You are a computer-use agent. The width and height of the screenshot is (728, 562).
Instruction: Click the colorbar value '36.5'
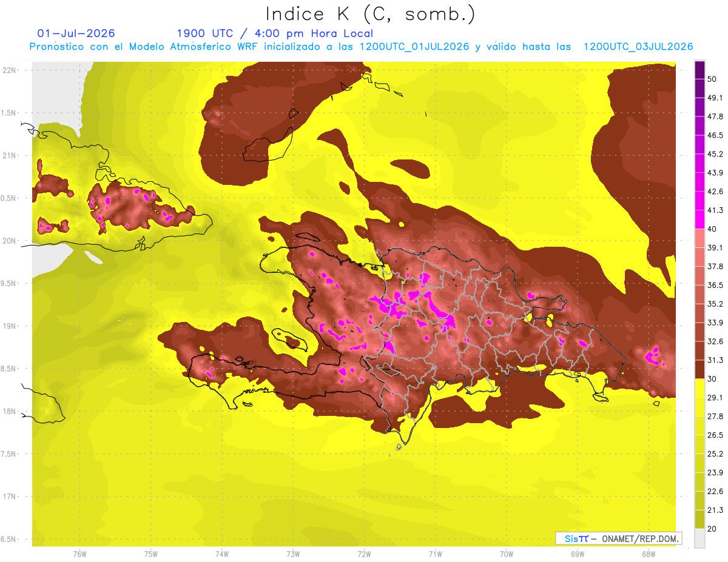point(715,286)
